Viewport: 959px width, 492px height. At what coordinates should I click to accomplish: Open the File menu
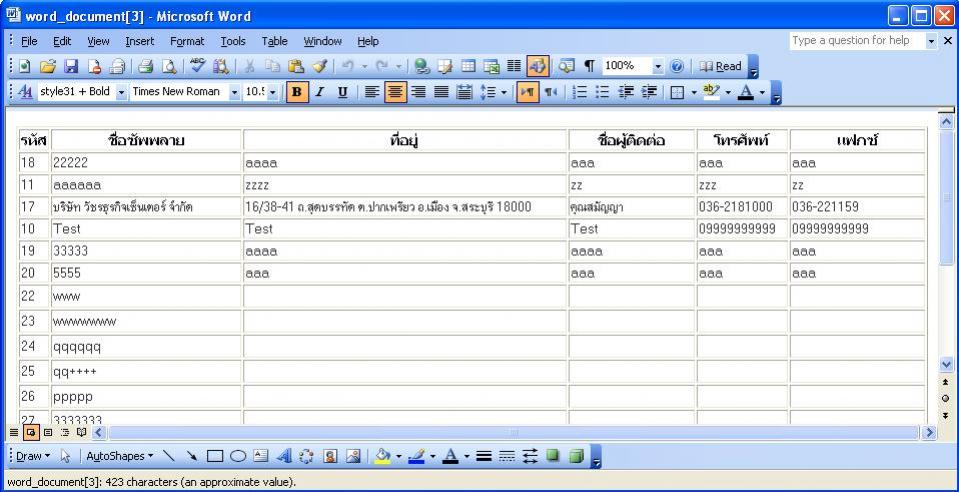[x=29, y=42]
